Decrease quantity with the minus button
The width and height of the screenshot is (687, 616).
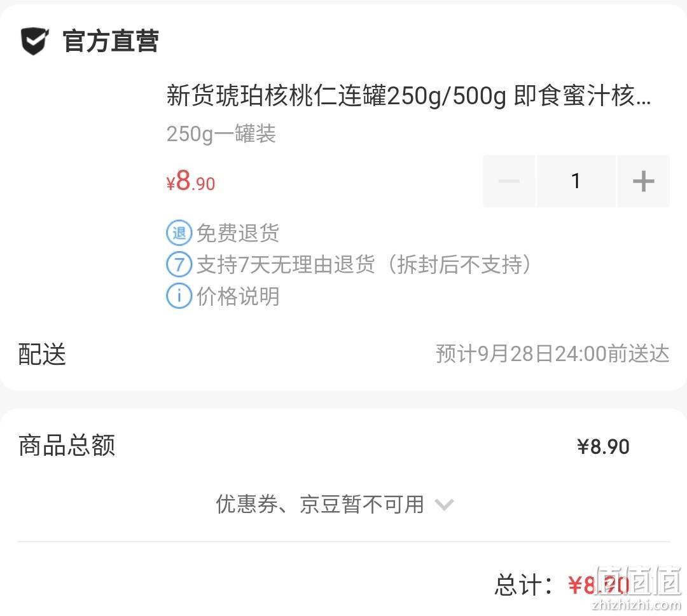point(509,181)
